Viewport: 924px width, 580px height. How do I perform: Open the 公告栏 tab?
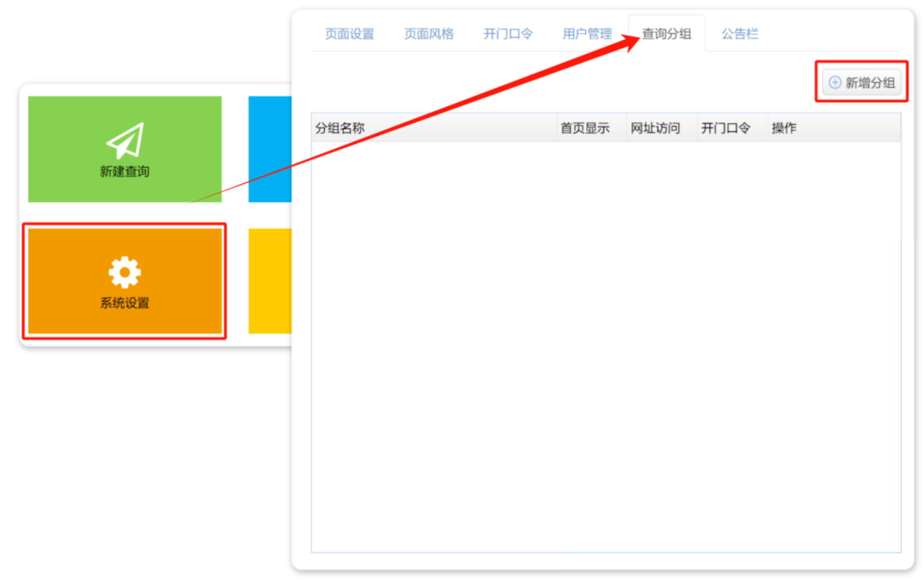click(x=740, y=34)
